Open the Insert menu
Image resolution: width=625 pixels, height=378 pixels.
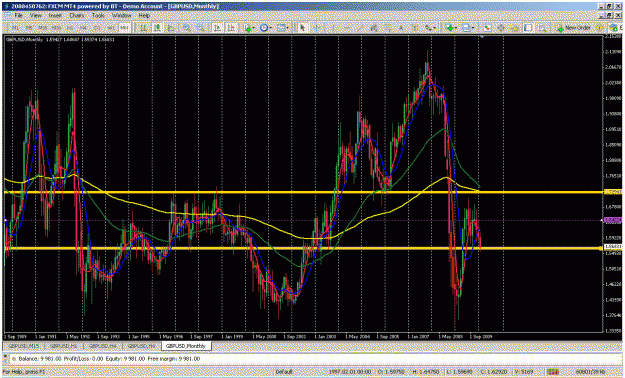[x=55, y=16]
